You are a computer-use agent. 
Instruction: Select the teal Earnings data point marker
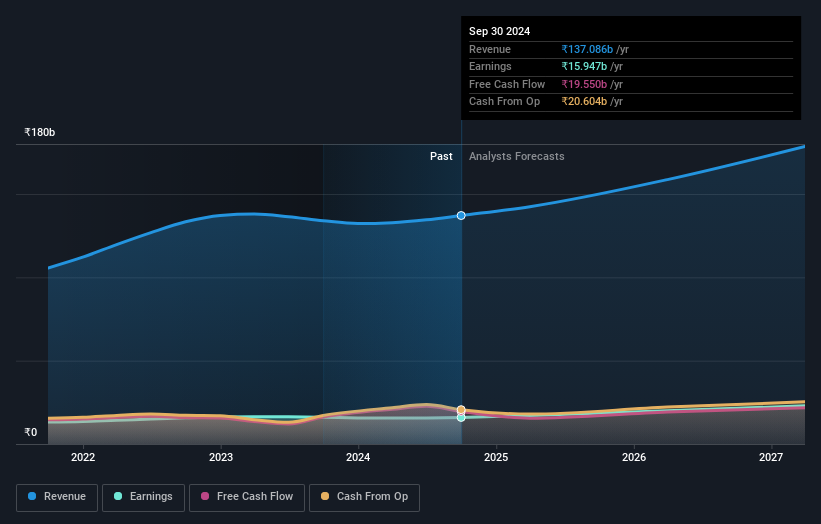click(461, 418)
